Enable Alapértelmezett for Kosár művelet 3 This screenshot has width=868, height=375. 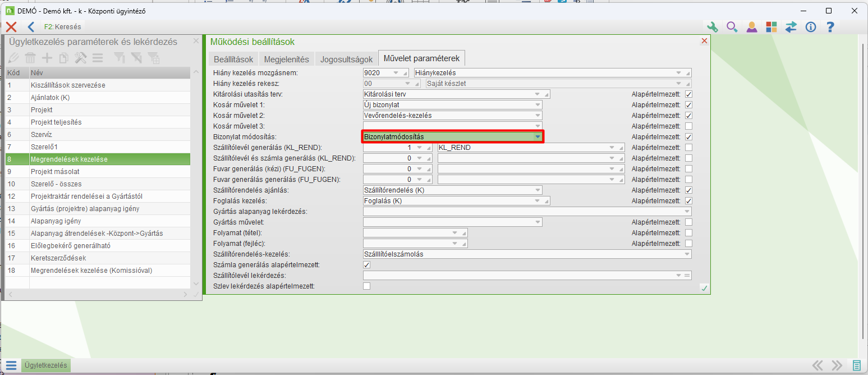coord(688,126)
